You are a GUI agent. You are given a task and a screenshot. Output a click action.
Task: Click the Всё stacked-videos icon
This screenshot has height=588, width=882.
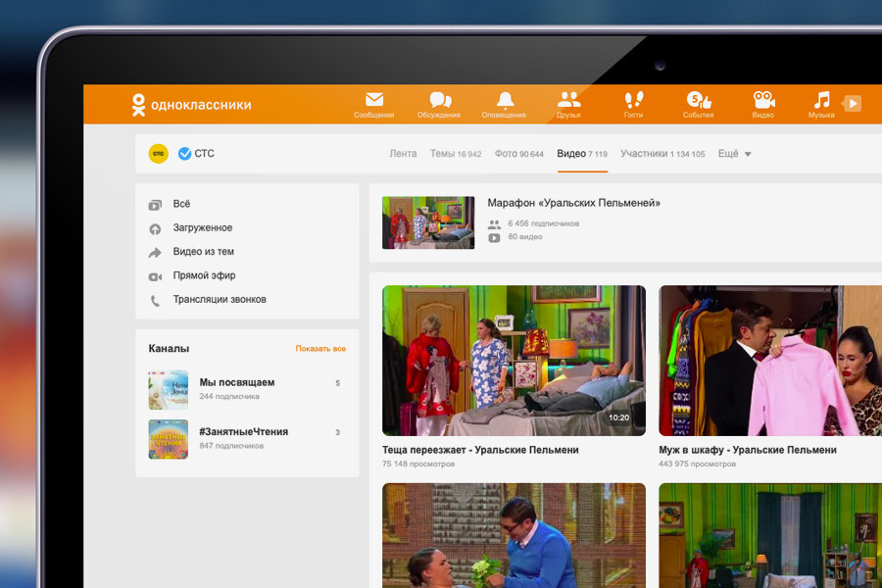155,206
